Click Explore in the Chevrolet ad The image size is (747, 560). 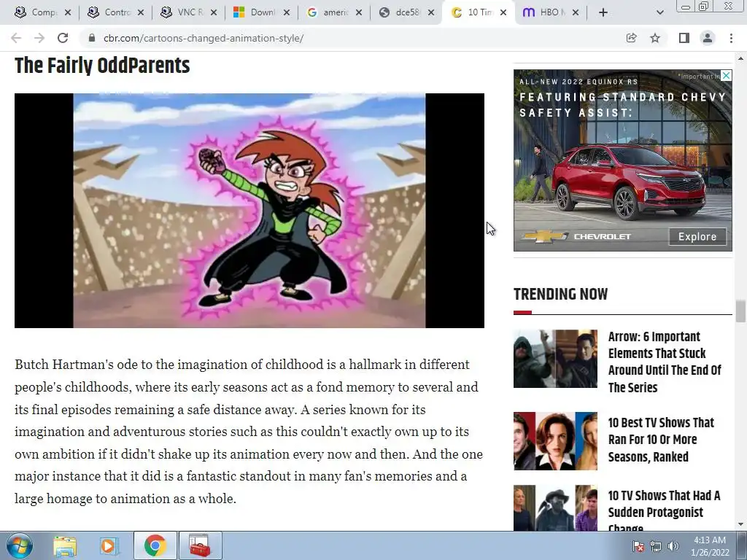pos(697,237)
